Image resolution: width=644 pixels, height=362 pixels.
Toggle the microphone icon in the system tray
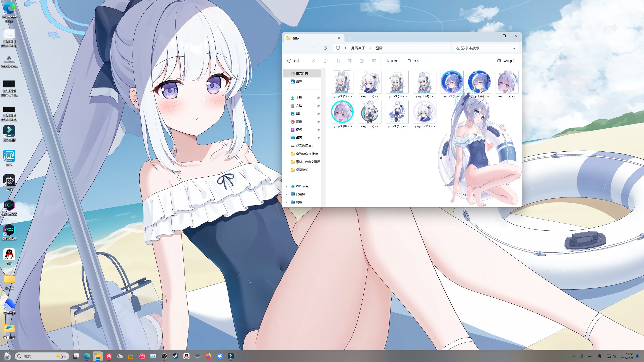point(582,356)
